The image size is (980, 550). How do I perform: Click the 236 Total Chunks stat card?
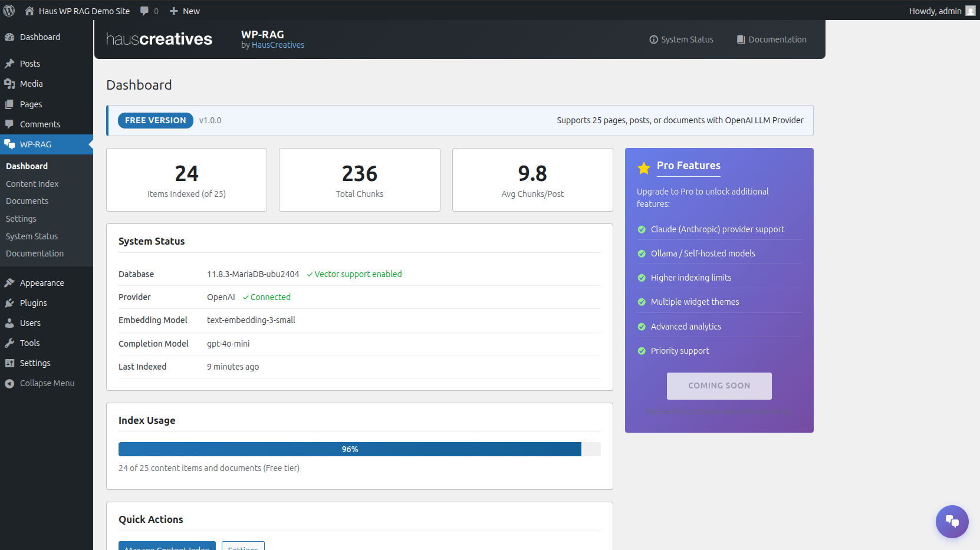click(x=360, y=180)
